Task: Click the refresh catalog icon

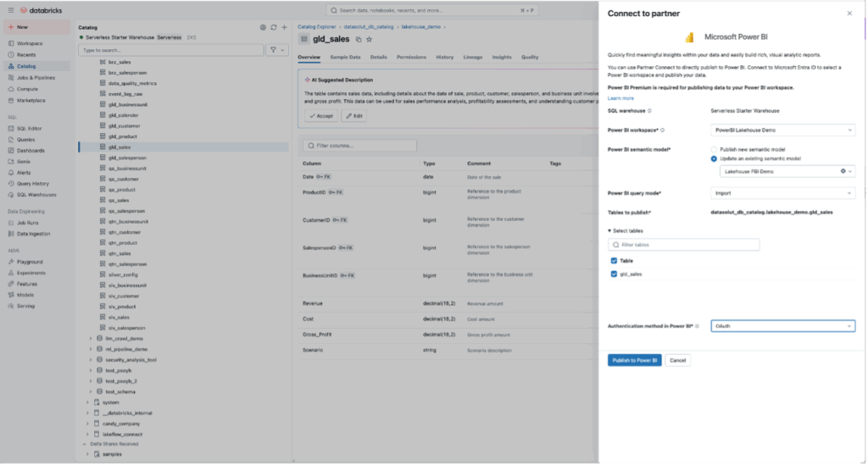Action: [273, 27]
